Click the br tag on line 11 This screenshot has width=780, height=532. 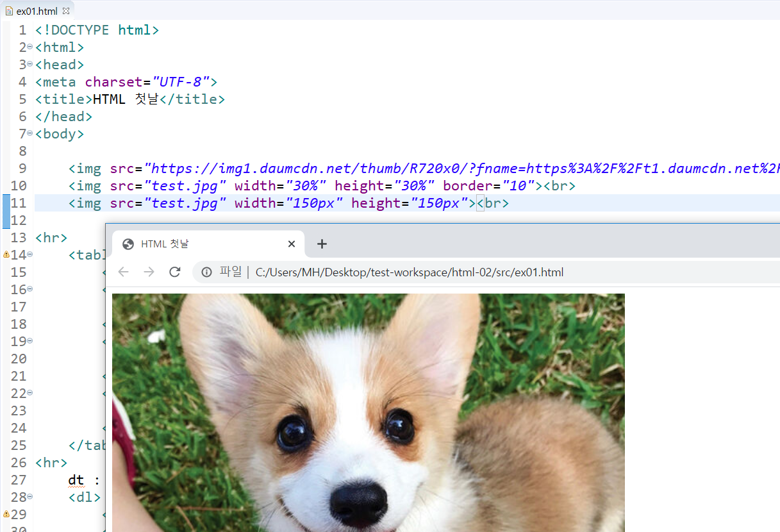click(493, 203)
